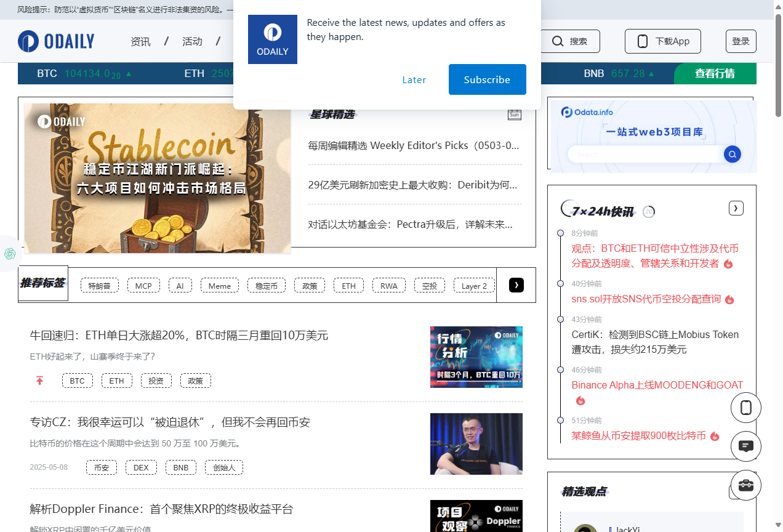Click the green ChatGPT-style icon on left edge
This screenshot has width=783, height=532.
pos(10,253)
